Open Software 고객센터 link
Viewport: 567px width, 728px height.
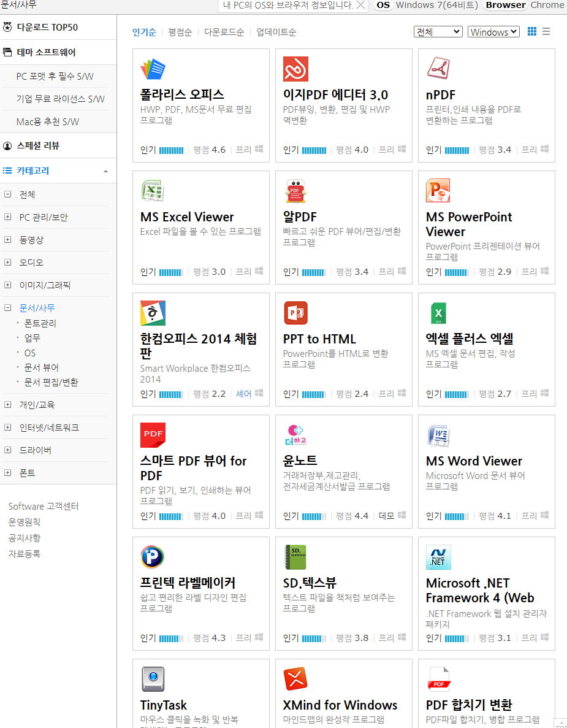pyautogui.click(x=44, y=506)
